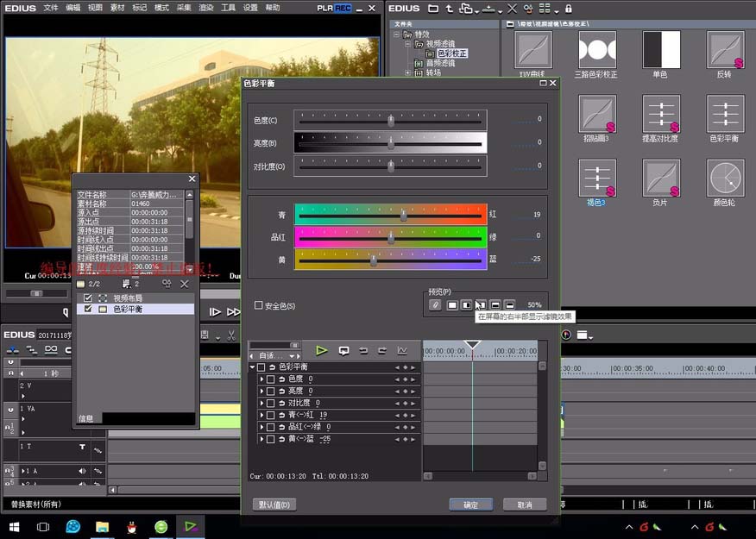Tick the keyframe checkbox for 黄<->蓝 row
Screen dimensions: 756x539
(x=270, y=439)
